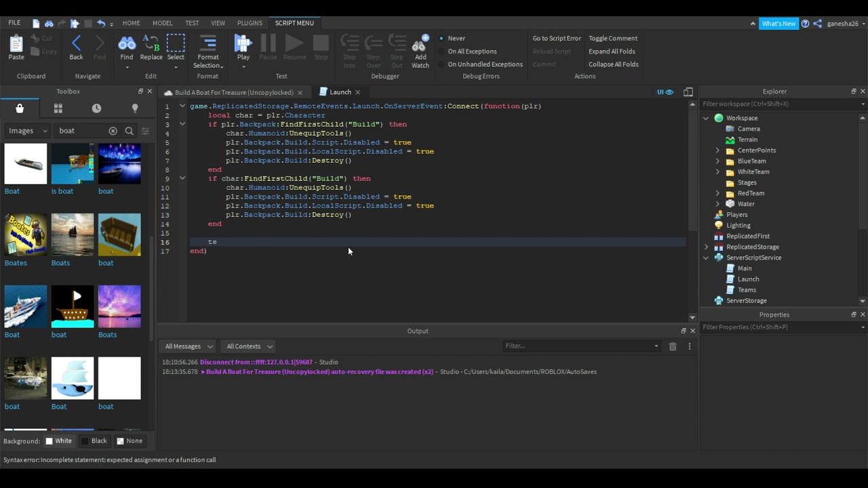
Task: Clear the Output with trash icon
Action: coord(673,346)
